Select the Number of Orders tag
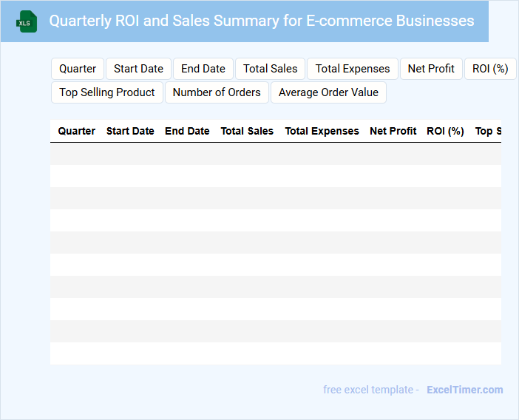 (217, 92)
